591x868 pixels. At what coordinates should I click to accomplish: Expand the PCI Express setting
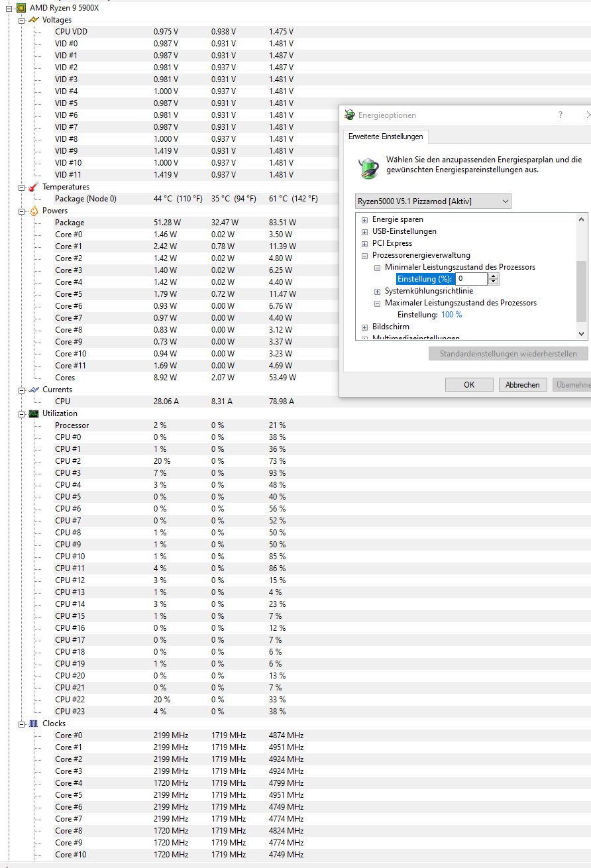(364, 244)
